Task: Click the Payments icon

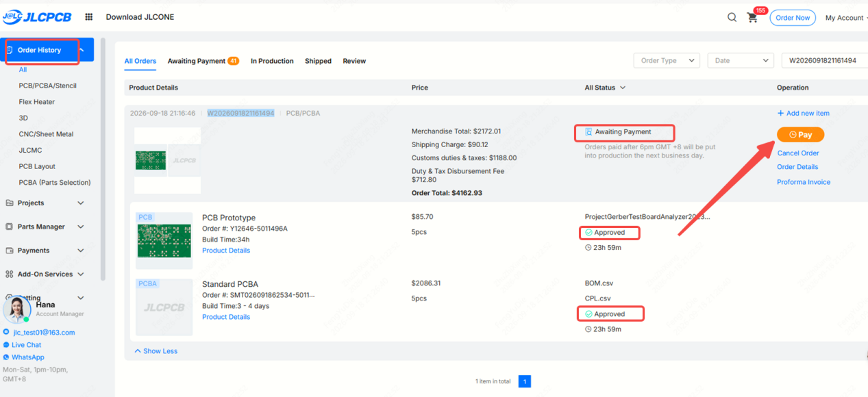Action: pos(10,251)
